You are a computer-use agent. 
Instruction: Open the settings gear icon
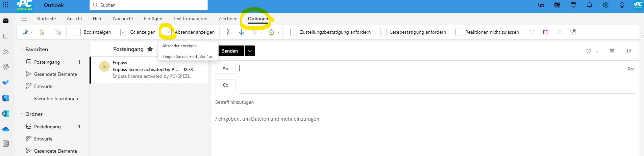(605, 5)
